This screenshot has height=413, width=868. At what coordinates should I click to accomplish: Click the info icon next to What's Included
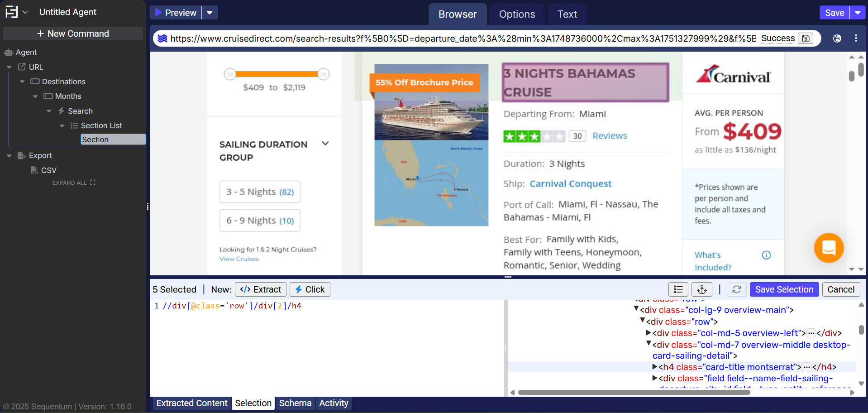[766, 255]
